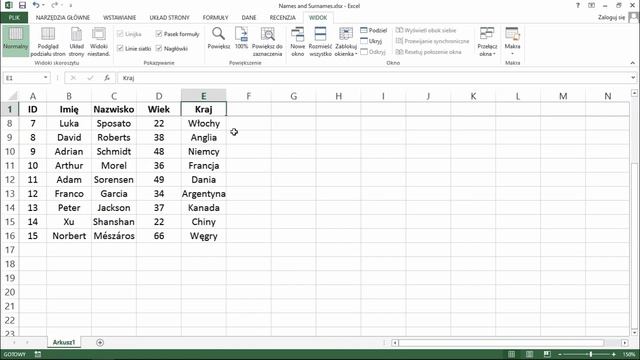Click the Select All corner triangle

coord(13,96)
